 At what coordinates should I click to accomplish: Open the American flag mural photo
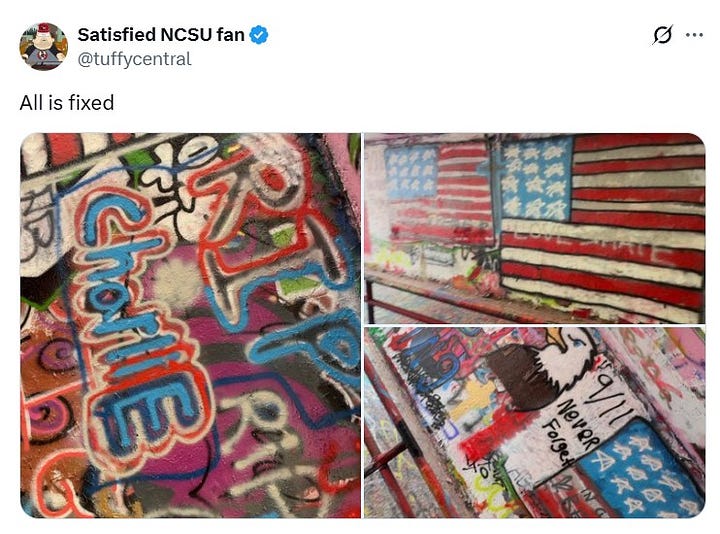tap(534, 228)
